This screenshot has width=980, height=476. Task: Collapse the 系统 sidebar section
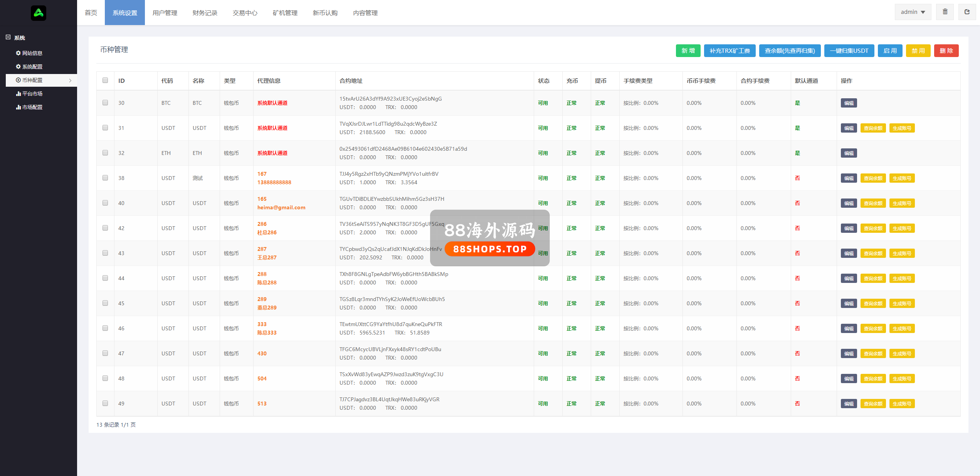click(8, 37)
